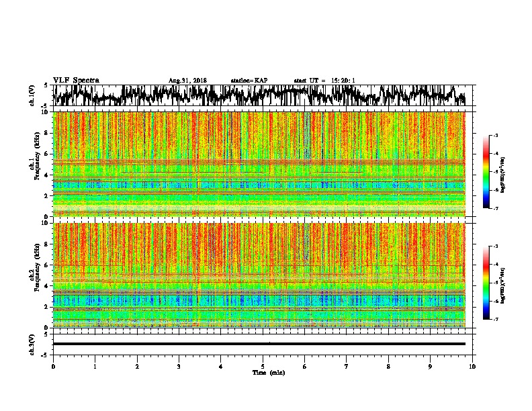
Task: Click time axis tick label '8'
Action: click(388, 367)
